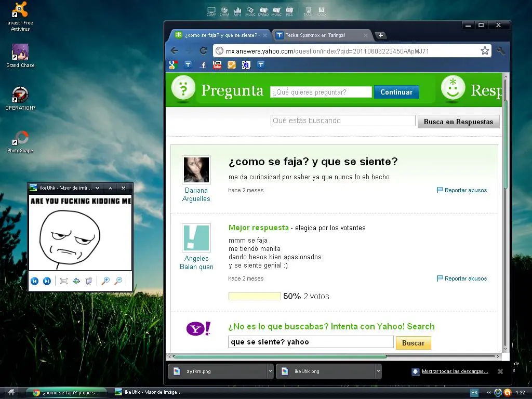Image resolution: width=532 pixels, height=399 pixels.
Task: Show hidden tray icons chevron
Action: tap(488, 393)
